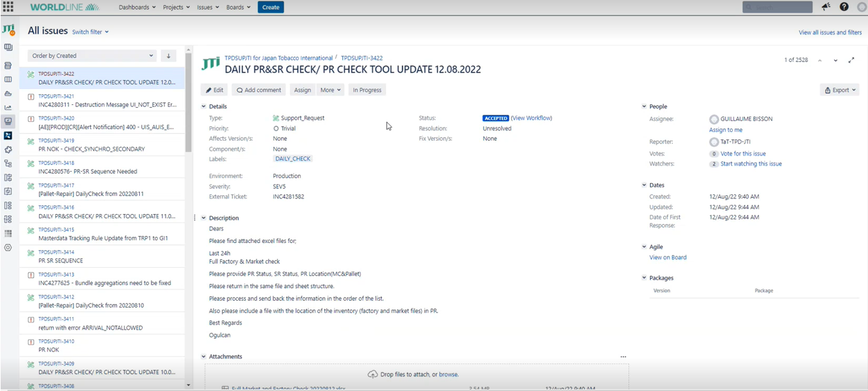The height and width of the screenshot is (391, 868).
Task: Open the View Workflow link
Action: pyautogui.click(x=532, y=118)
